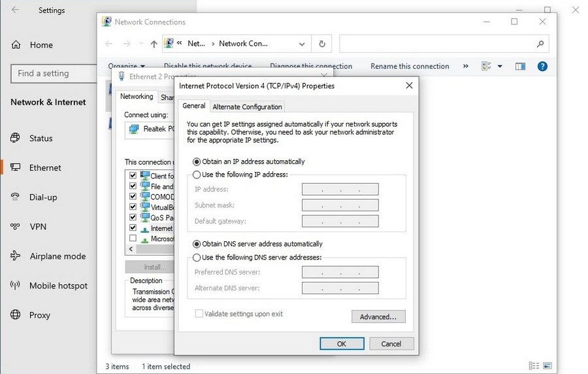The image size is (588, 374).
Task: Uncheck the COMODO item checkbox
Action: click(133, 196)
